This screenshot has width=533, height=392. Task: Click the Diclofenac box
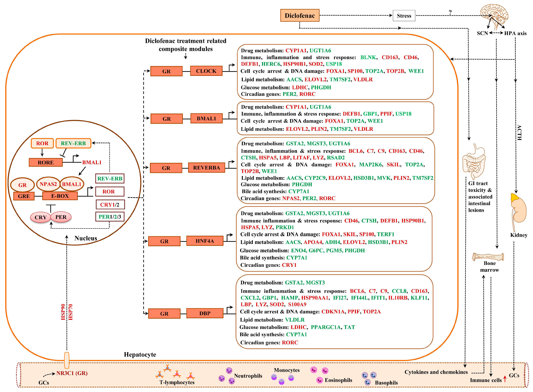(x=300, y=16)
